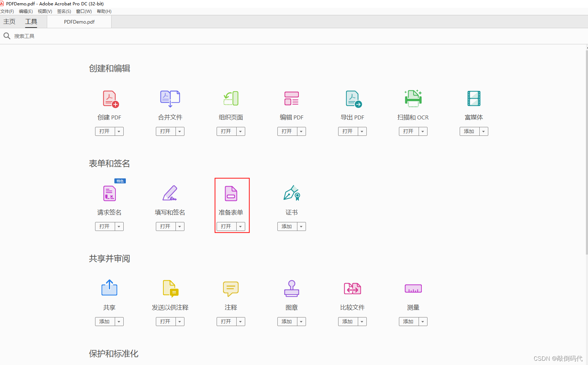Click the search magnifier icon
588x365 pixels.
[7, 36]
